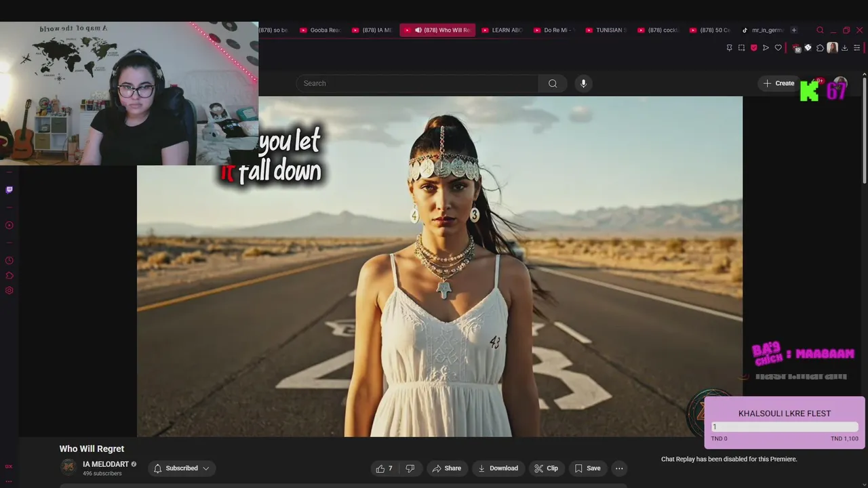Screen dimensions: 868x488
Task: Open the search tabs magnifier icon
Action: coord(820,30)
